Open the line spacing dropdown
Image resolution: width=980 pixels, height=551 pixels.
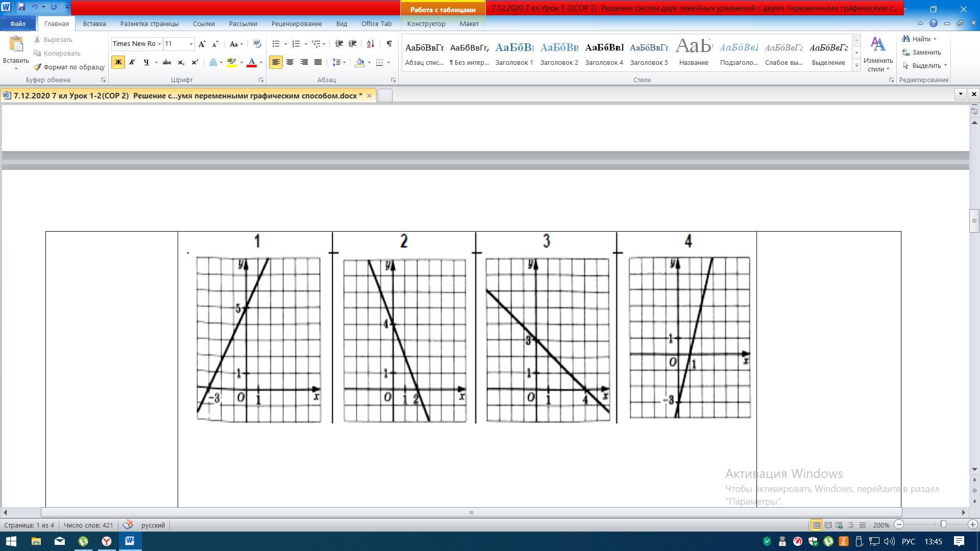pos(345,62)
